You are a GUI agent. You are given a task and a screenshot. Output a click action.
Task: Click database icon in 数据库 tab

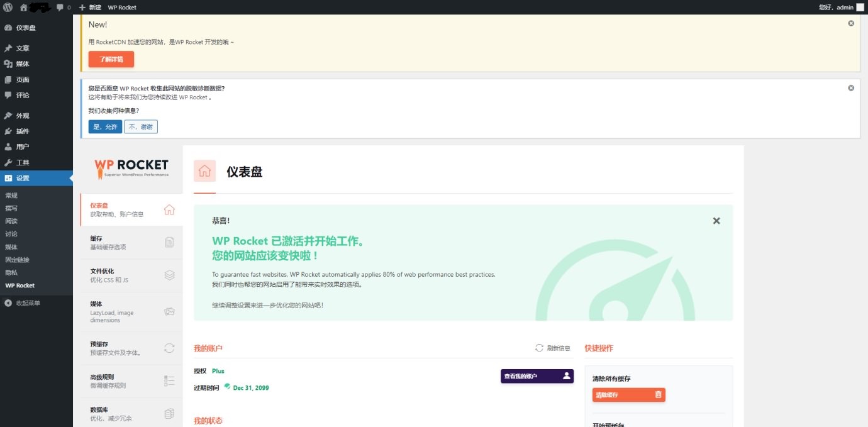click(x=169, y=413)
